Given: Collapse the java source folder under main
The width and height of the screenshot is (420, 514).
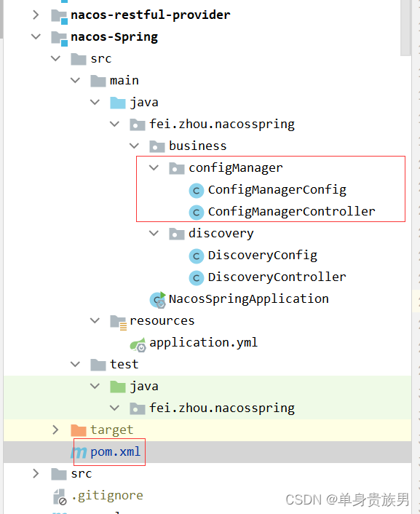Looking at the screenshot, I should point(95,102).
